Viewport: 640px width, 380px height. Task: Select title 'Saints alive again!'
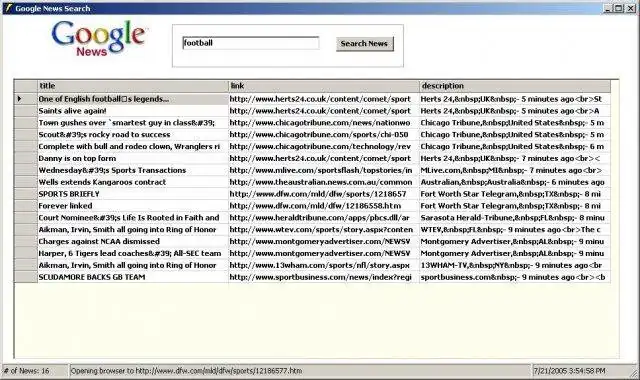(x=133, y=111)
